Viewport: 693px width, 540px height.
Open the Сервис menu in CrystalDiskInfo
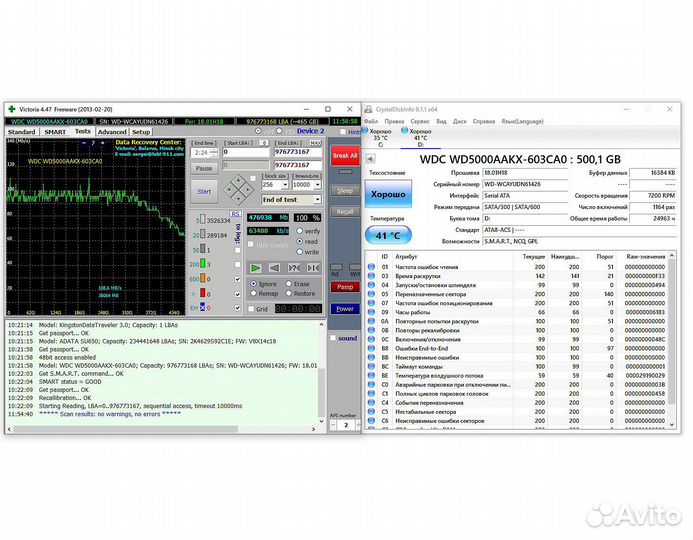coord(420,121)
